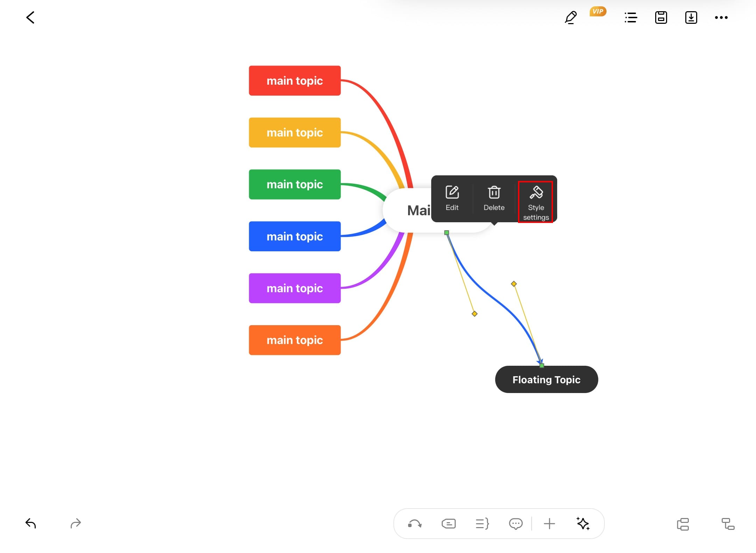Insert a comment note
This screenshot has width=756, height=553.
click(x=516, y=524)
